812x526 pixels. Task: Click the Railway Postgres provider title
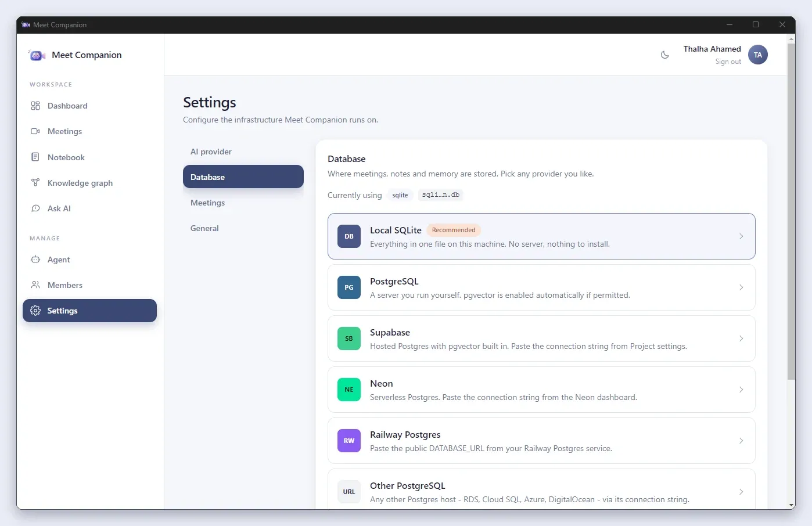coord(405,435)
